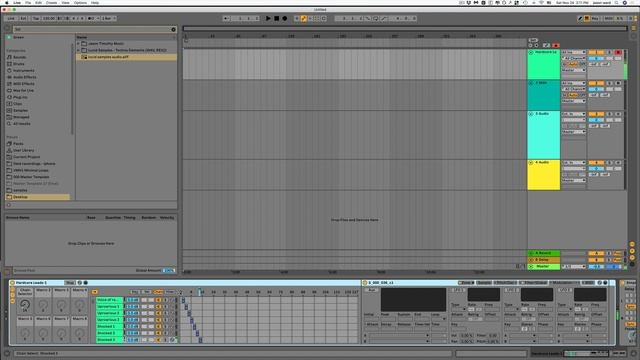Switch Sampler to the Modulation tab
Image resolution: width=640 pixels, height=360 pixels.
click(563, 282)
